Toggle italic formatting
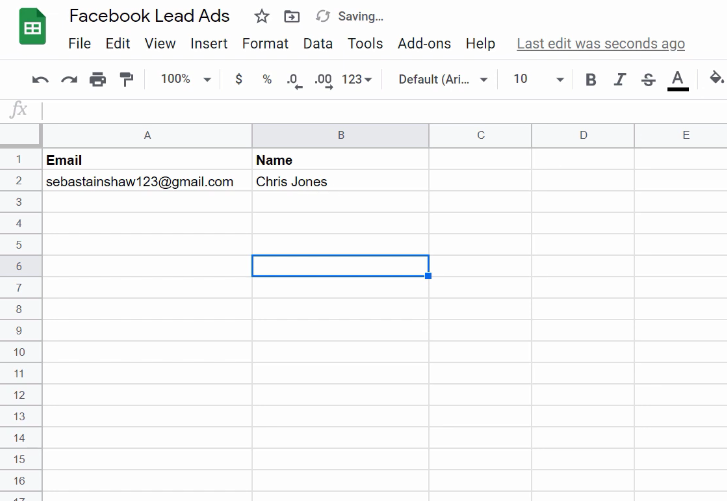The height and width of the screenshot is (501, 727). tap(619, 80)
